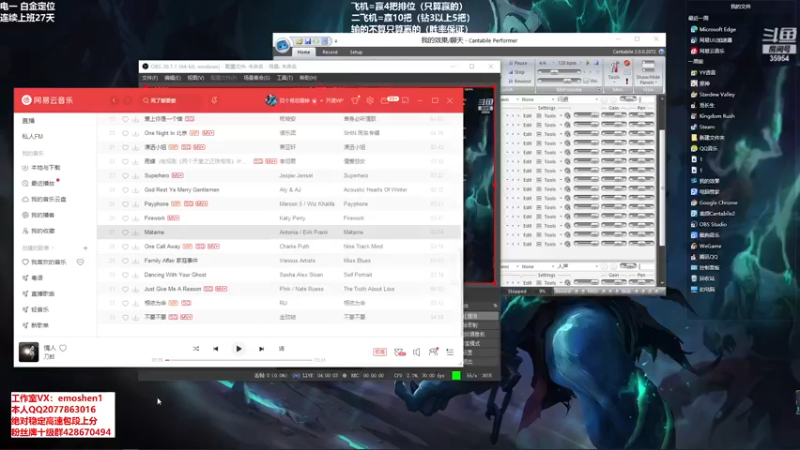Screen dimensions: 800x450
Task: Open the 120 bpm tempo dropdown
Action: (x=569, y=63)
